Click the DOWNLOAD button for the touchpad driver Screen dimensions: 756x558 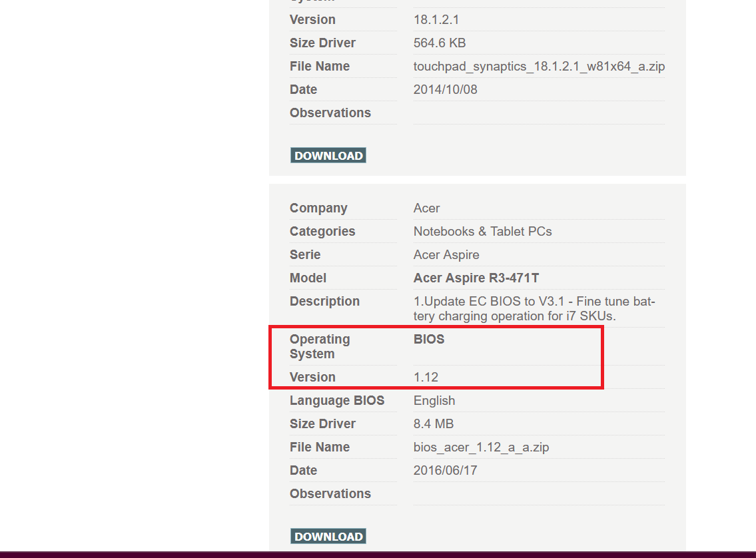[328, 155]
